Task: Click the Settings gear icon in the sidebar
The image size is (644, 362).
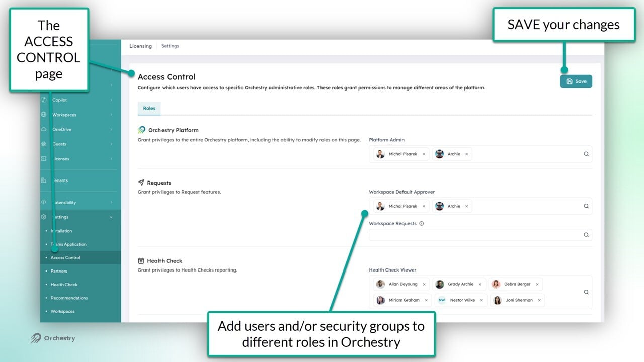Action: (x=44, y=217)
